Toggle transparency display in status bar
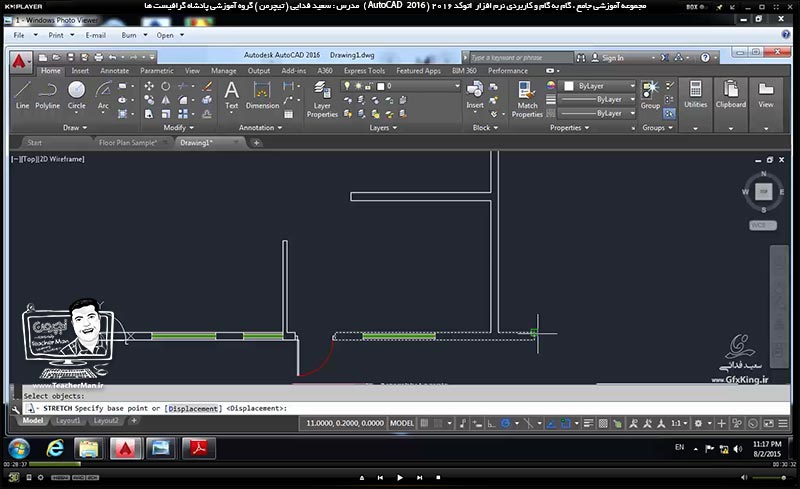Screen dimensions: 800x489 pos(603,423)
